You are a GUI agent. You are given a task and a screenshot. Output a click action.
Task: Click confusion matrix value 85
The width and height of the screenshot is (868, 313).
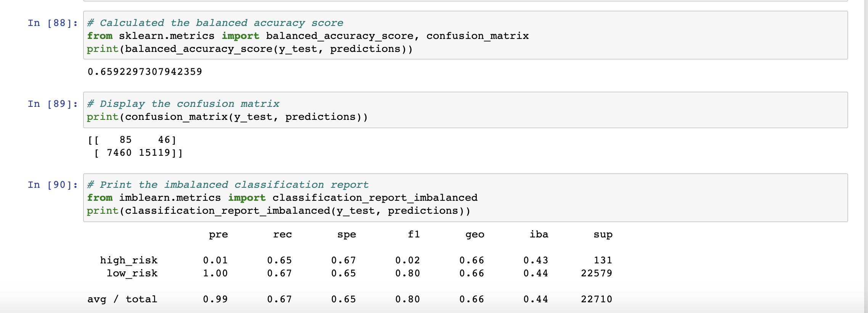point(125,140)
